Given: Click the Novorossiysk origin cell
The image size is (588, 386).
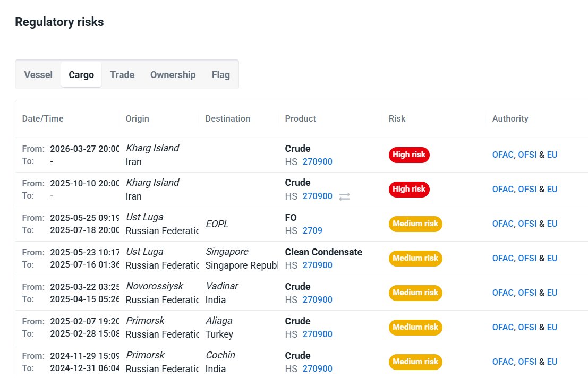Looking at the screenshot, I should pyautogui.click(x=155, y=286).
